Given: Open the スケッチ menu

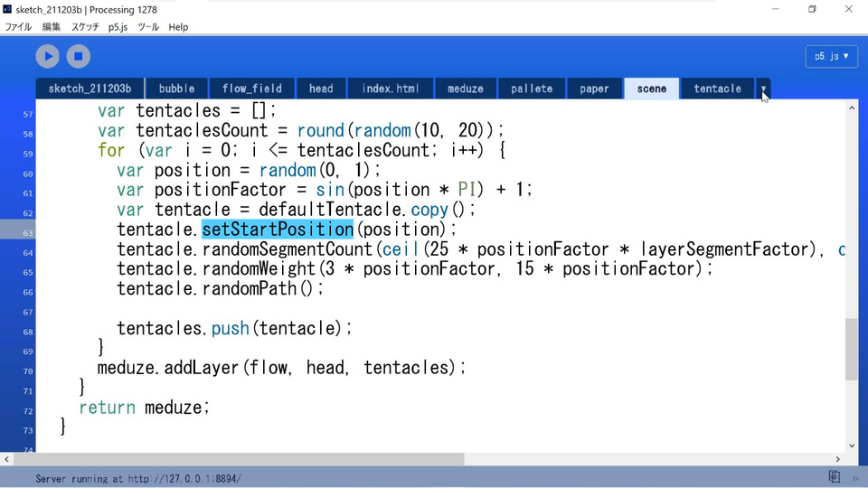Looking at the screenshot, I should (85, 26).
